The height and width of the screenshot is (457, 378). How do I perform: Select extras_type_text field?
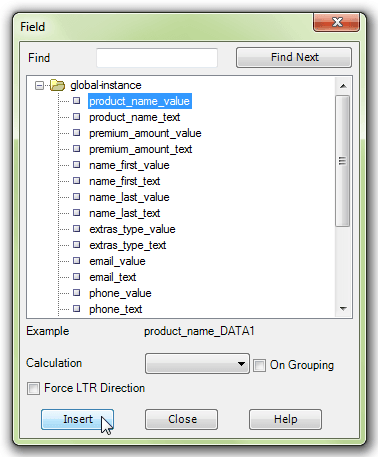[x=128, y=245]
